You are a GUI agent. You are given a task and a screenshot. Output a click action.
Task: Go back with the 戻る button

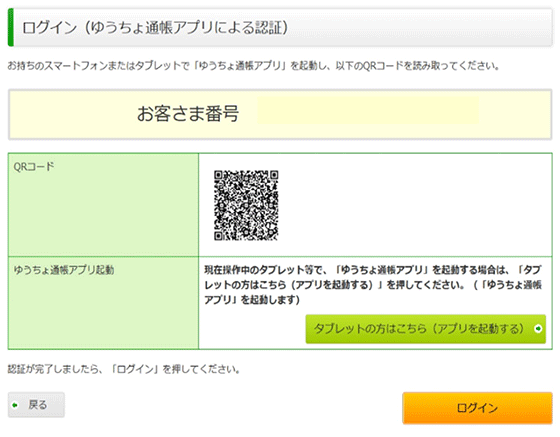(36, 405)
